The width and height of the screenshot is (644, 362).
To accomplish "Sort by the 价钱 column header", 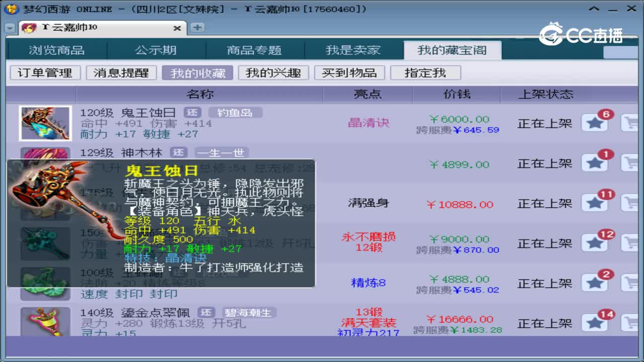I will pos(457,94).
